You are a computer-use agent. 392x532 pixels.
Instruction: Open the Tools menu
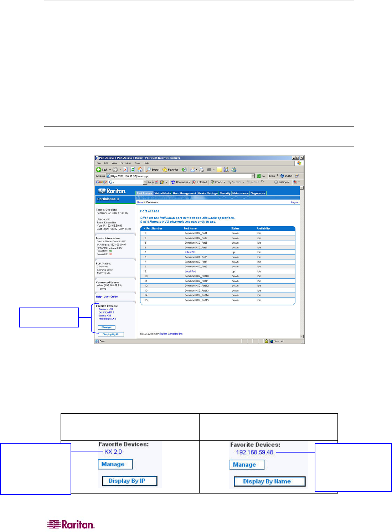click(137, 163)
